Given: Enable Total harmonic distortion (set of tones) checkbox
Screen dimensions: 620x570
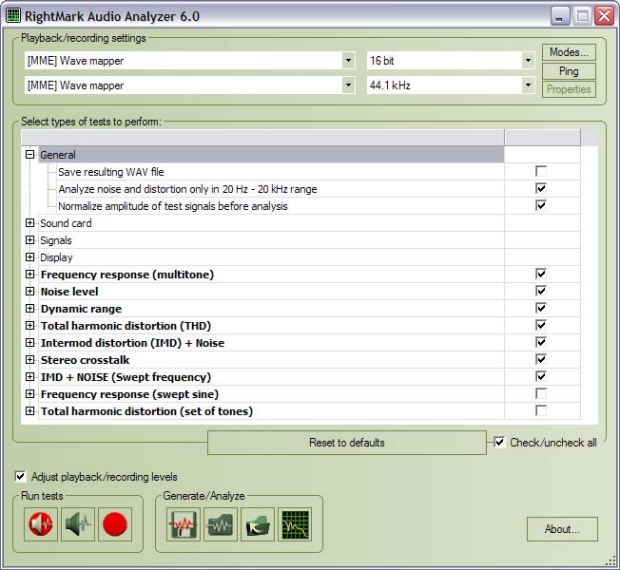Looking at the screenshot, I should 541,410.
